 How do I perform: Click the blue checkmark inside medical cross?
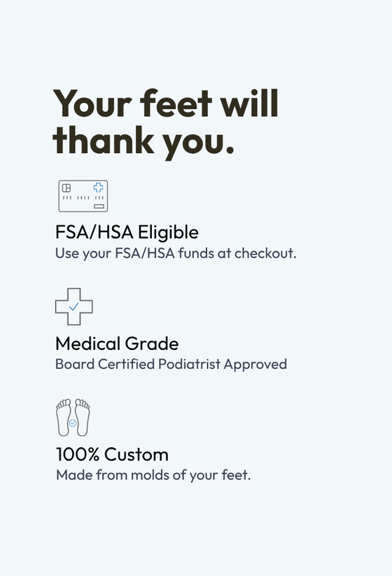point(73,307)
